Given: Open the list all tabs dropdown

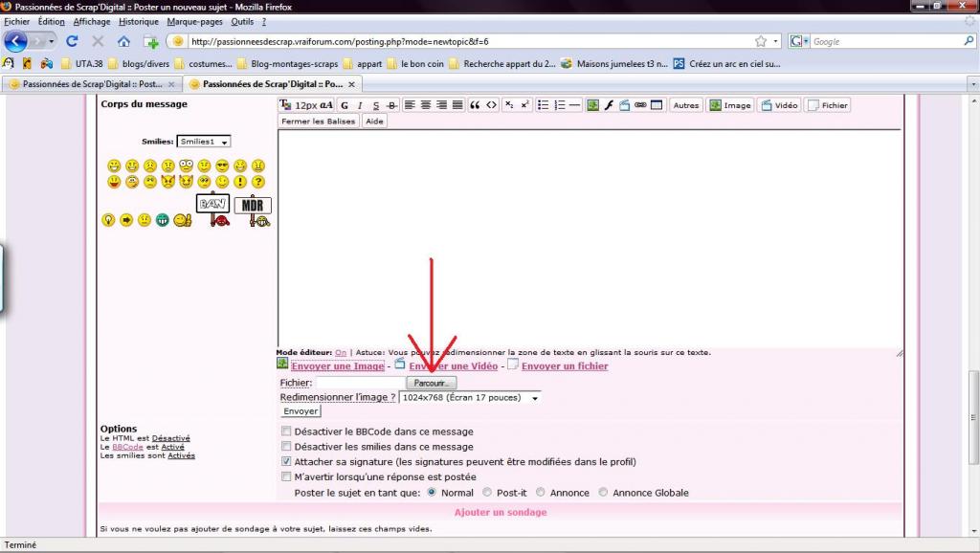Looking at the screenshot, I should (972, 84).
